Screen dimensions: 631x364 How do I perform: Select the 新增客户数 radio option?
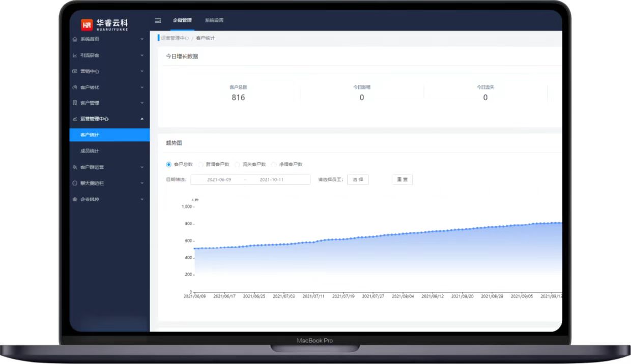point(200,164)
